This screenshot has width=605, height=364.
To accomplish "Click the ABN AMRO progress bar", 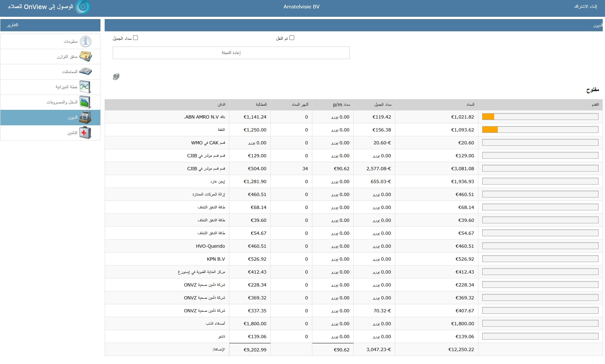I will tap(540, 117).
